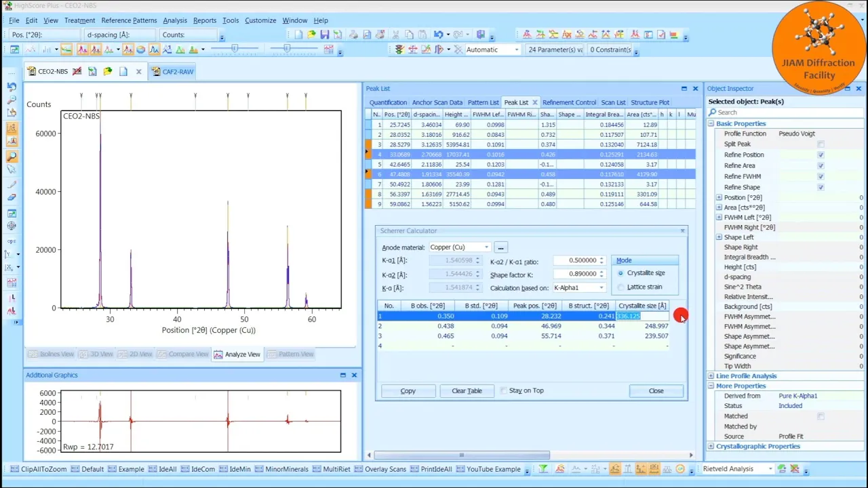
Task: Open the Treatment menu
Action: click(x=80, y=20)
